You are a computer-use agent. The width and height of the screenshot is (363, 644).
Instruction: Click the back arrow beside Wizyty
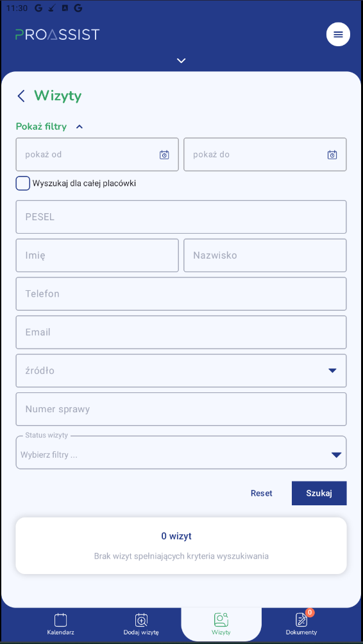click(x=21, y=96)
